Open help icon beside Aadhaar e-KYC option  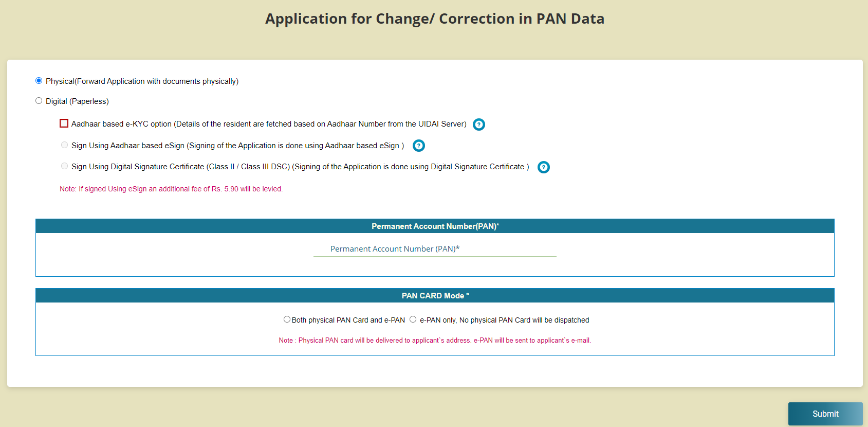tap(479, 124)
